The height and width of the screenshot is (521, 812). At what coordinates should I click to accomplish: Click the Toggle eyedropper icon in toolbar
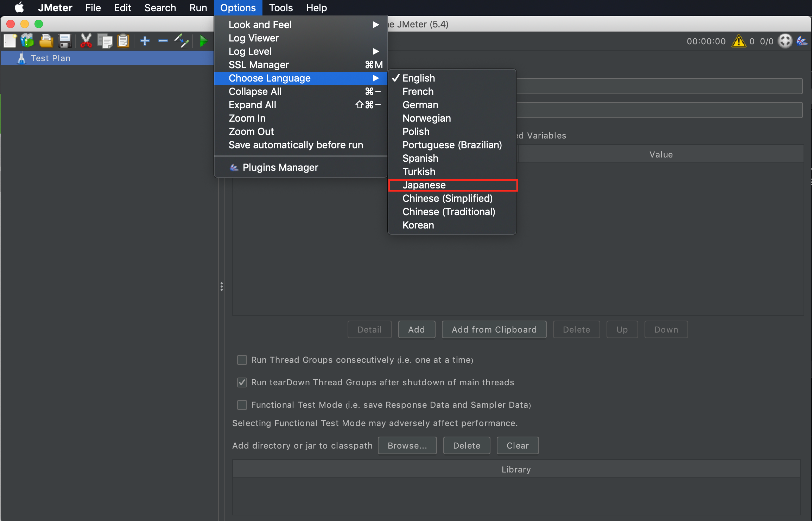pyautogui.click(x=182, y=41)
